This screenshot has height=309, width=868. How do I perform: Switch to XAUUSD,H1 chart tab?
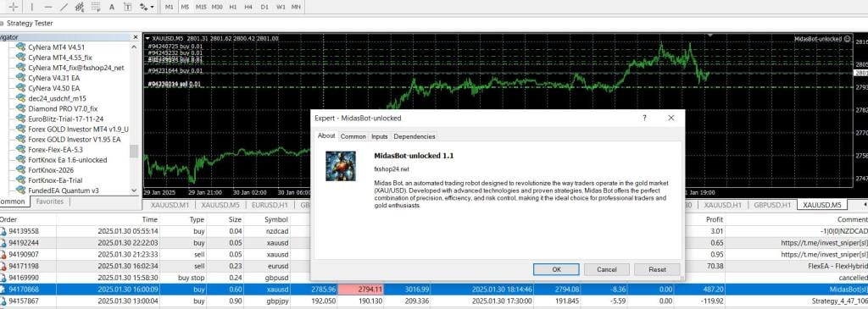(722, 205)
